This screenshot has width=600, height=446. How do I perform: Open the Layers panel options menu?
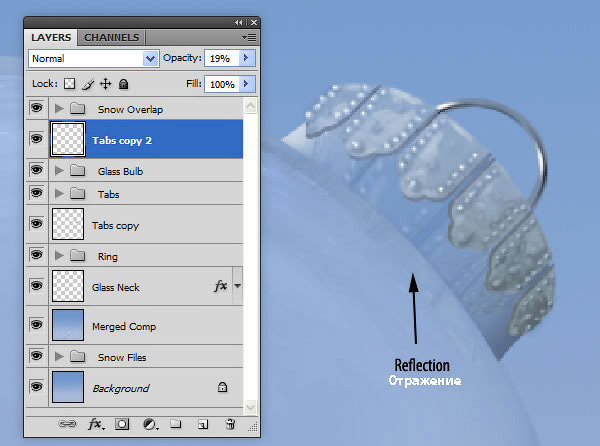[249, 37]
